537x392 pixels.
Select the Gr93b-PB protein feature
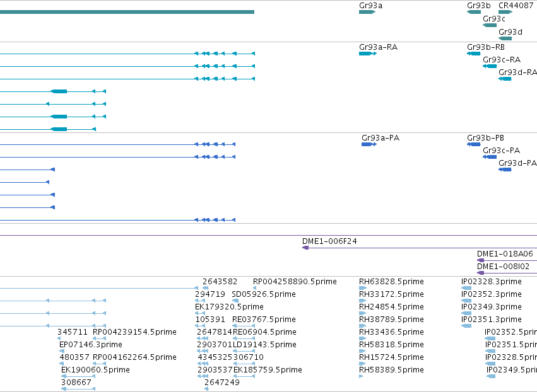click(x=474, y=144)
